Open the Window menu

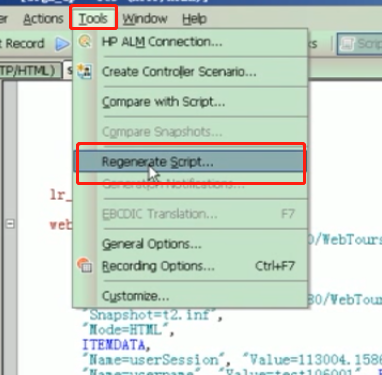coord(145,19)
